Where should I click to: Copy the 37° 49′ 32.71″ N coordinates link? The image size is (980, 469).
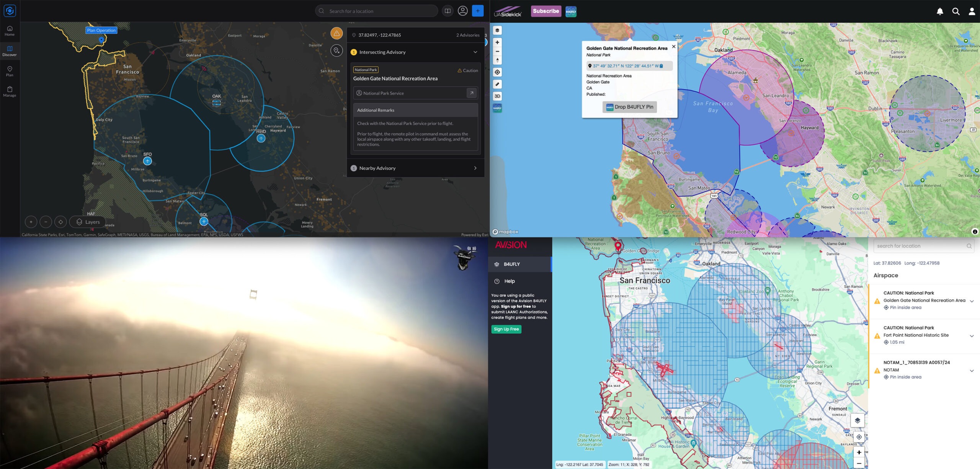(x=628, y=66)
